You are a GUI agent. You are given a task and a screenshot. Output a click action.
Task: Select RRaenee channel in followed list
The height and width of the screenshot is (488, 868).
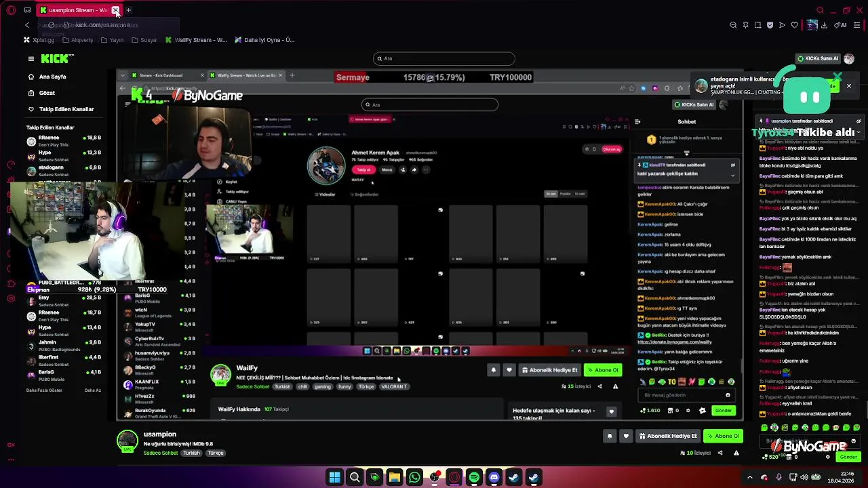(x=63, y=140)
